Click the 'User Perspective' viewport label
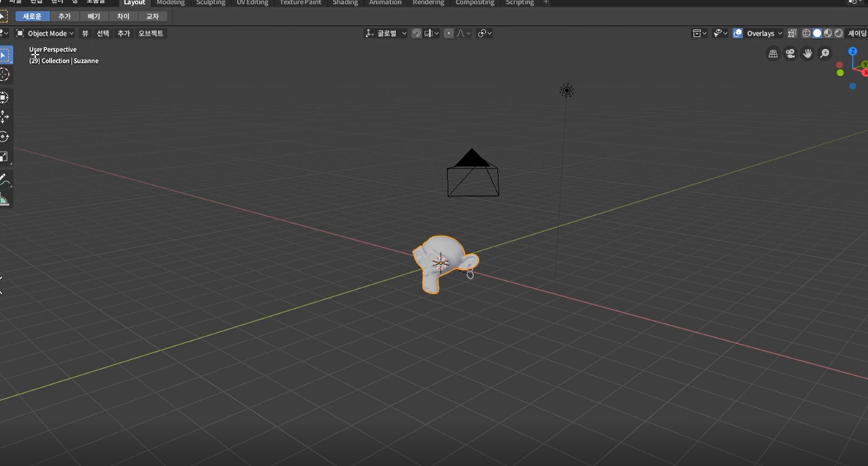The image size is (868, 466). (x=53, y=50)
